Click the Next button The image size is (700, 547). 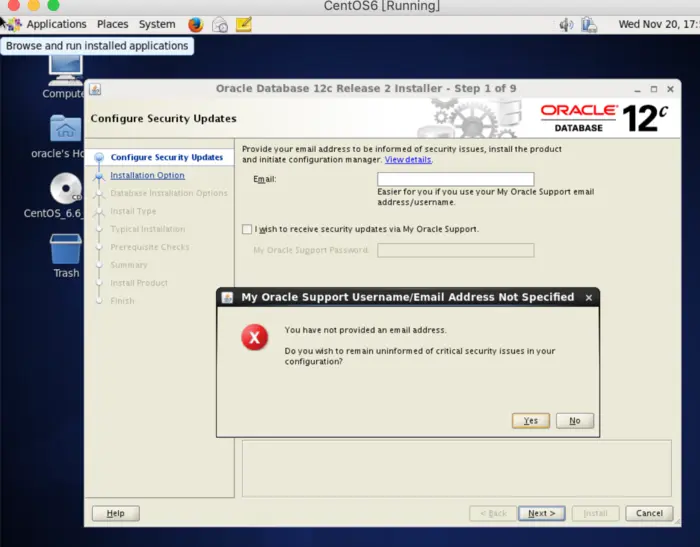(542, 514)
